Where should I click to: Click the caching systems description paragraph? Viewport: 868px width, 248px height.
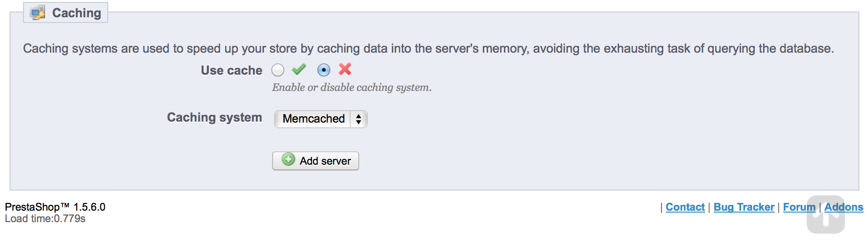coord(428,48)
